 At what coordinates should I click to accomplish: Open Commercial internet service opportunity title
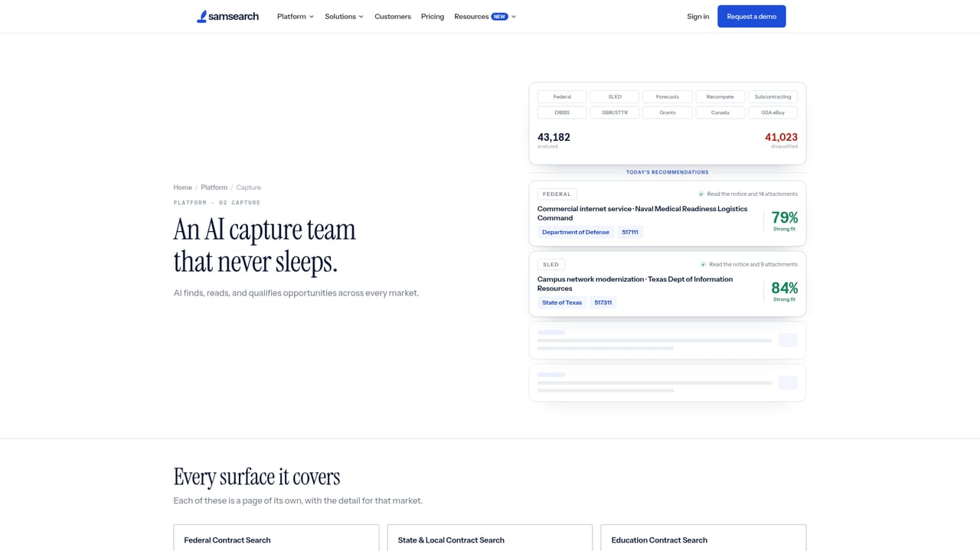point(642,214)
